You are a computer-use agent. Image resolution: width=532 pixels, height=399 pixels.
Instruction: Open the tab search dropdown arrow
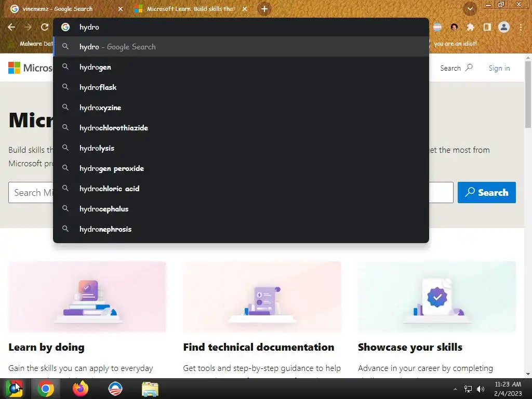470,9
